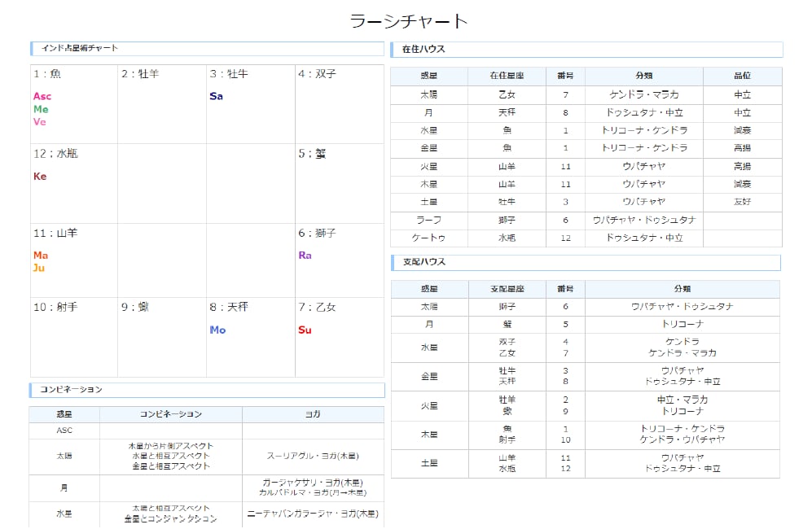This screenshot has width=812, height=529.
Task: Click 友好 dignity in 土星 row
Action: point(742,202)
